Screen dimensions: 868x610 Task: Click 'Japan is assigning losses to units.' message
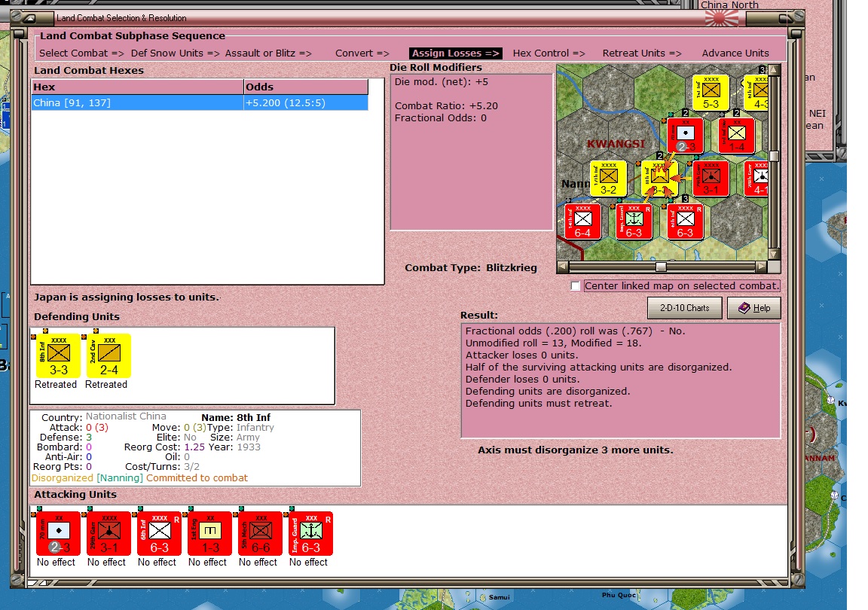(x=127, y=297)
